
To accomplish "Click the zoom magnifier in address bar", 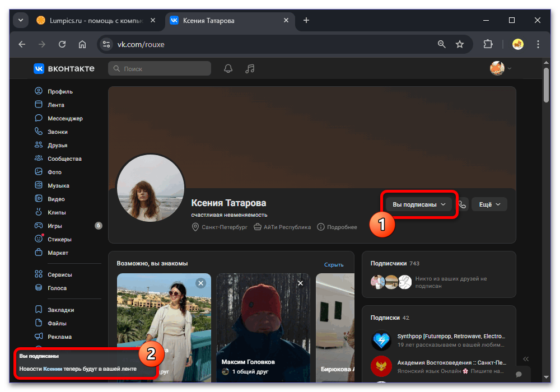I will [x=442, y=44].
